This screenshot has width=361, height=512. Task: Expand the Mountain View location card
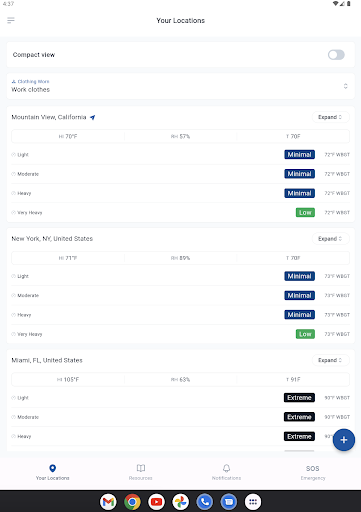(x=330, y=117)
